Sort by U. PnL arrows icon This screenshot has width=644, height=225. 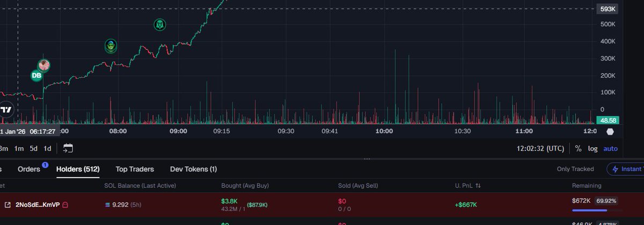point(478,185)
